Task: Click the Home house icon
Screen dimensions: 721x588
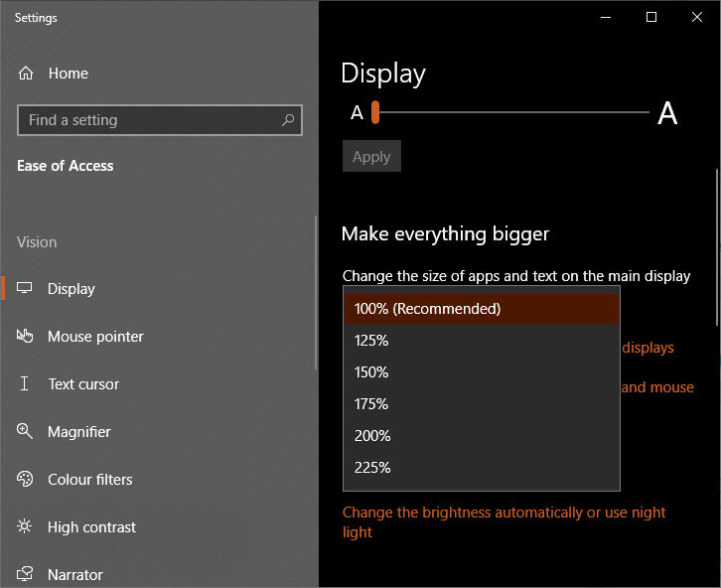Action: click(x=26, y=73)
